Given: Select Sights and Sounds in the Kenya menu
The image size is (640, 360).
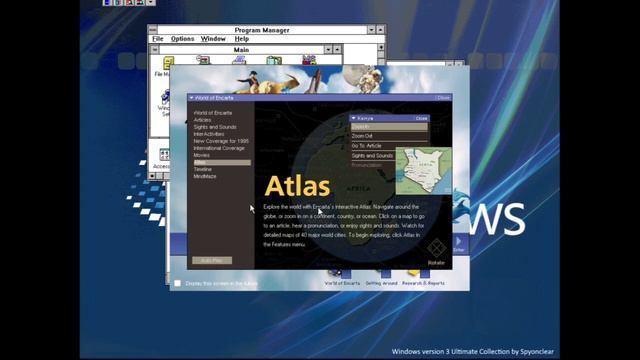Looking at the screenshot, I should (x=373, y=156).
